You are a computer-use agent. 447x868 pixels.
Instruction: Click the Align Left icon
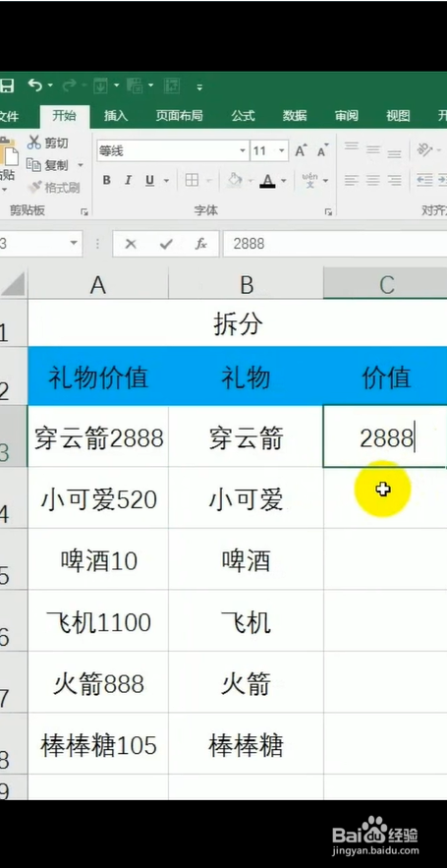(x=352, y=180)
